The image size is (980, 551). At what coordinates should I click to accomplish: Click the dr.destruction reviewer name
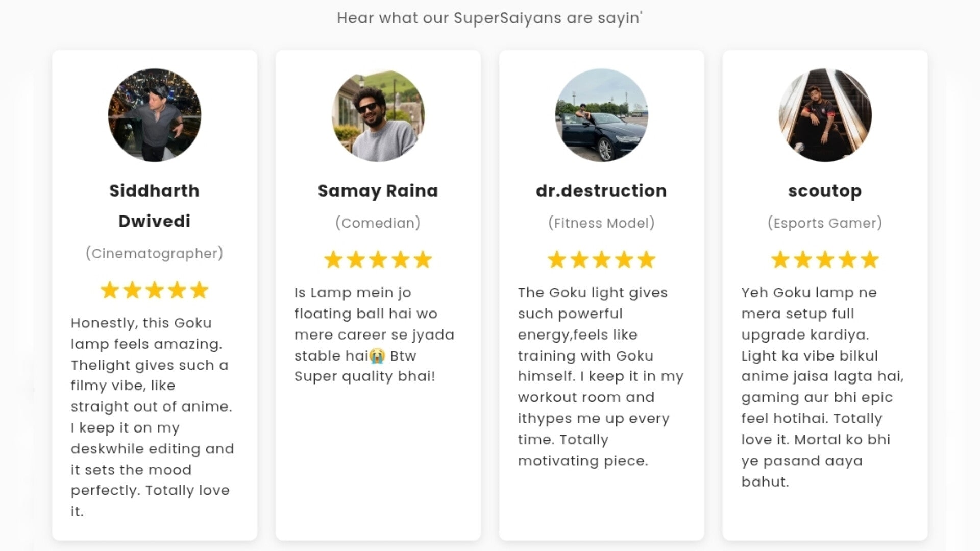pyautogui.click(x=601, y=191)
